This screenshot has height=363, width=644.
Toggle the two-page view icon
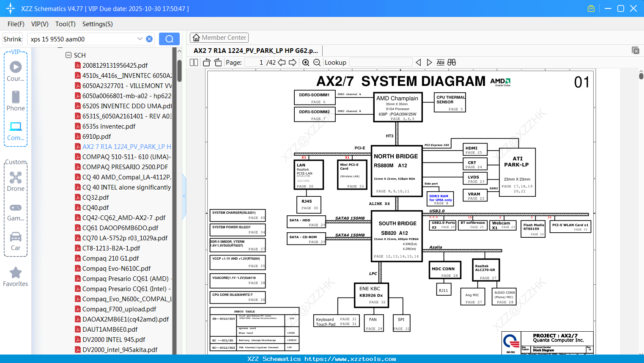(194, 62)
